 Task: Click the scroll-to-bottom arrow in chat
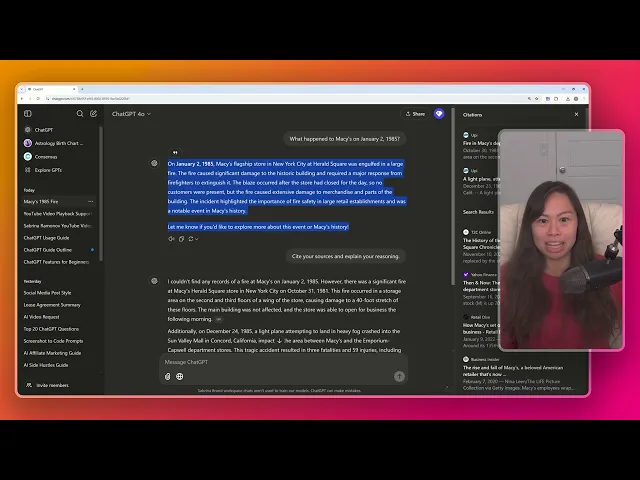[x=280, y=341]
